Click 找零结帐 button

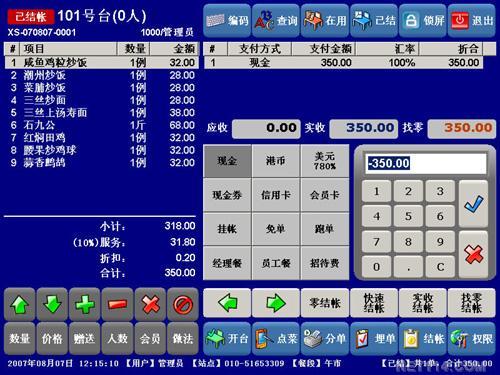click(472, 303)
